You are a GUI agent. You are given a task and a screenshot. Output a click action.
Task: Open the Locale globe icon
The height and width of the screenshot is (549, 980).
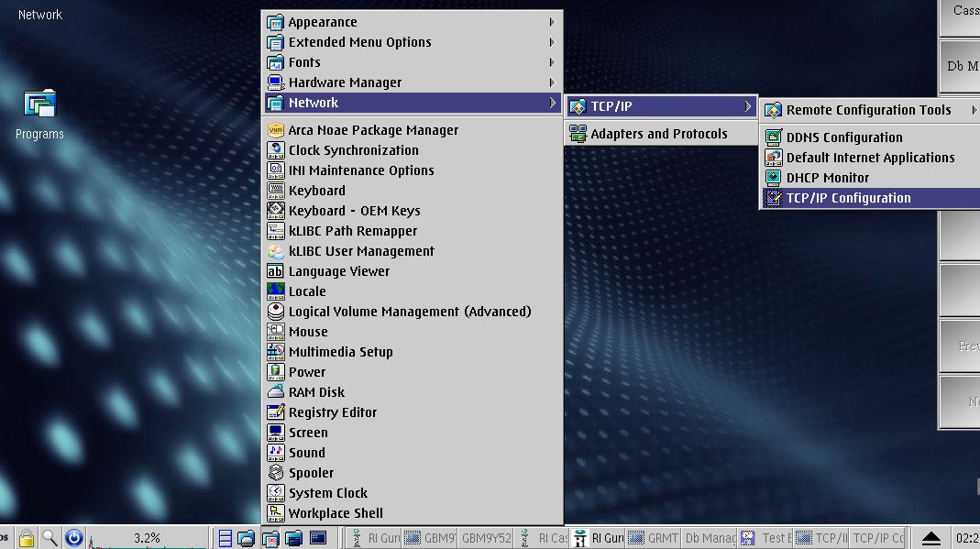coord(276,291)
